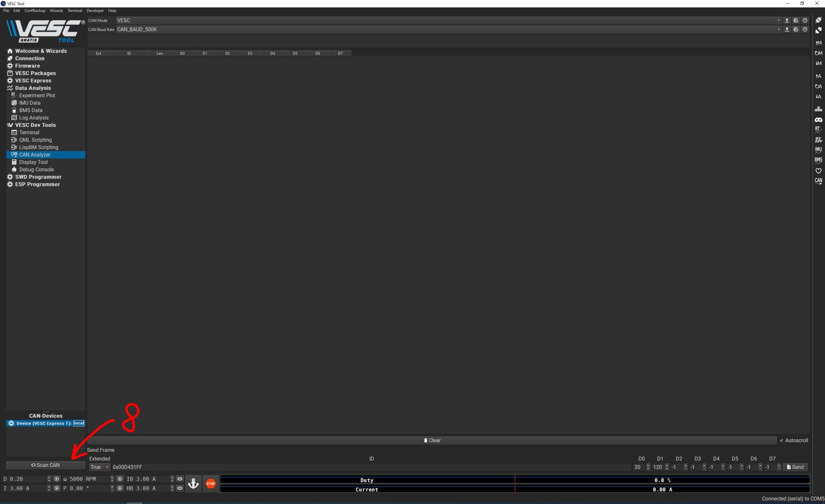Toggle RT APP data streaming icon
The width and height of the screenshot is (825, 504).
818,140
